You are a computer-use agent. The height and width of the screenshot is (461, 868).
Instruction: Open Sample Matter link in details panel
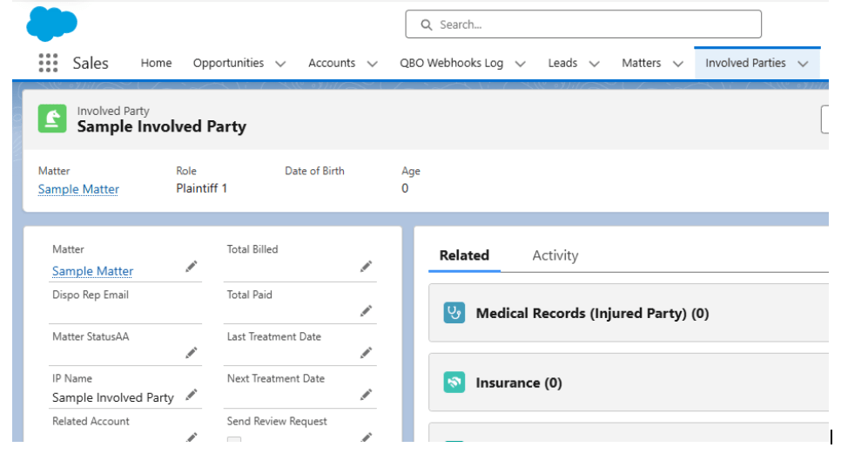[92, 271]
